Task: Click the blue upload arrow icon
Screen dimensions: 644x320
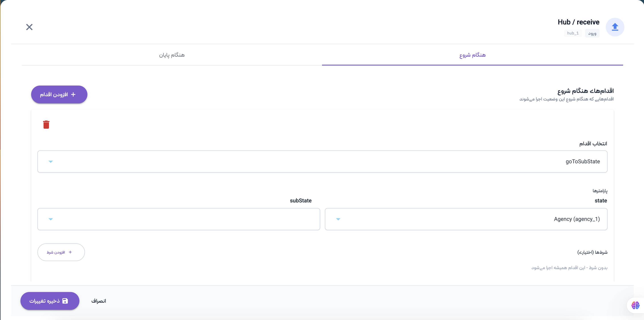Action: [x=615, y=27]
